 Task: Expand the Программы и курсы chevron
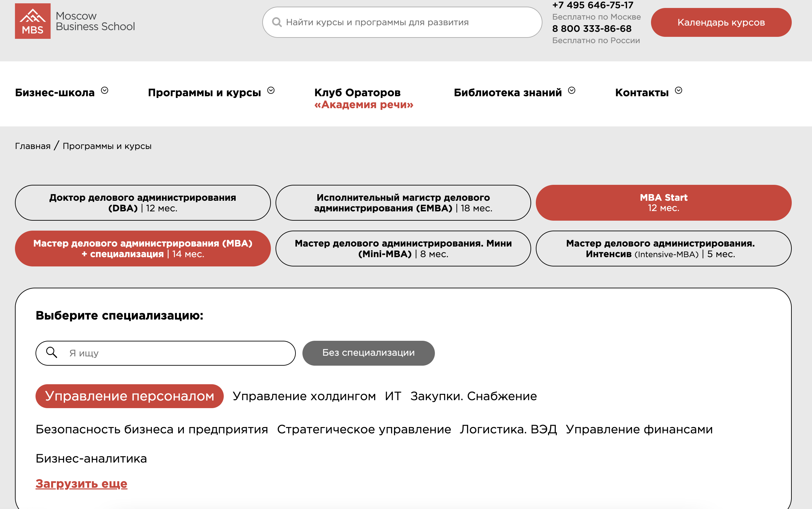pyautogui.click(x=271, y=91)
